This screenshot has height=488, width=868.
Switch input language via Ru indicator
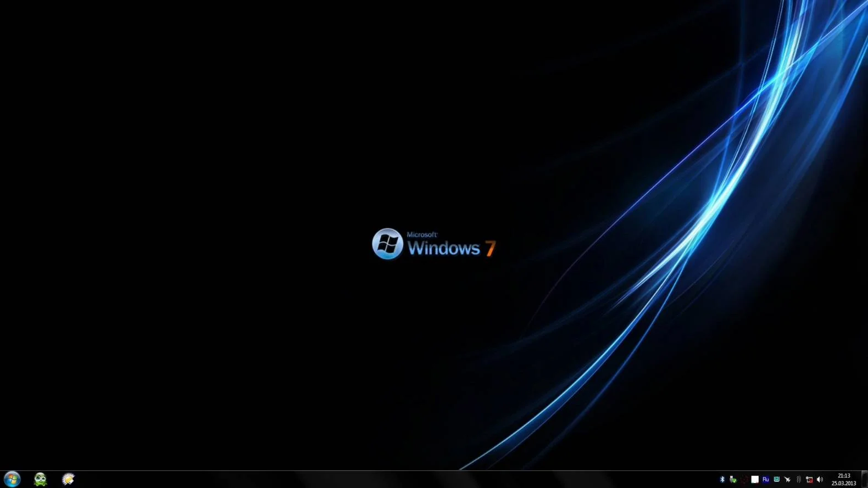coord(765,480)
